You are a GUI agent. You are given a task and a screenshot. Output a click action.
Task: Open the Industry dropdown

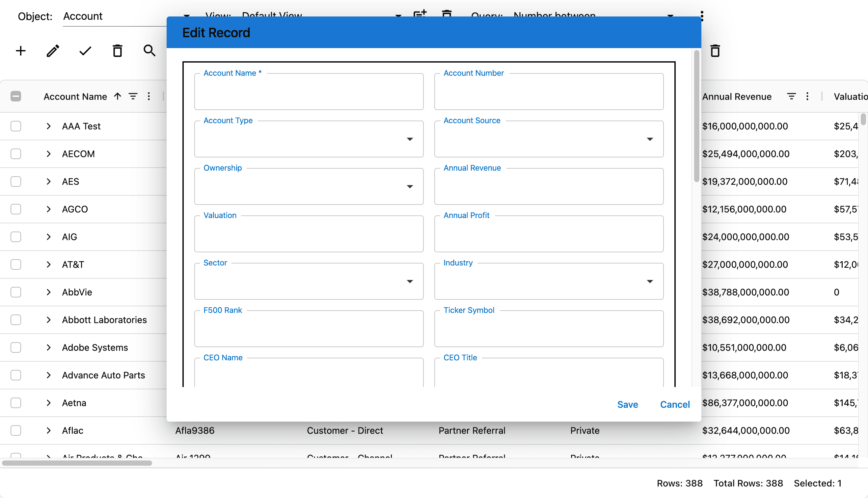pos(650,282)
